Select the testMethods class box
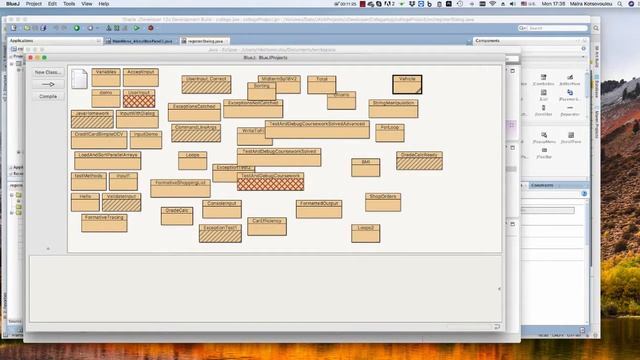Viewport: 640px width, 360px height. pos(89,182)
